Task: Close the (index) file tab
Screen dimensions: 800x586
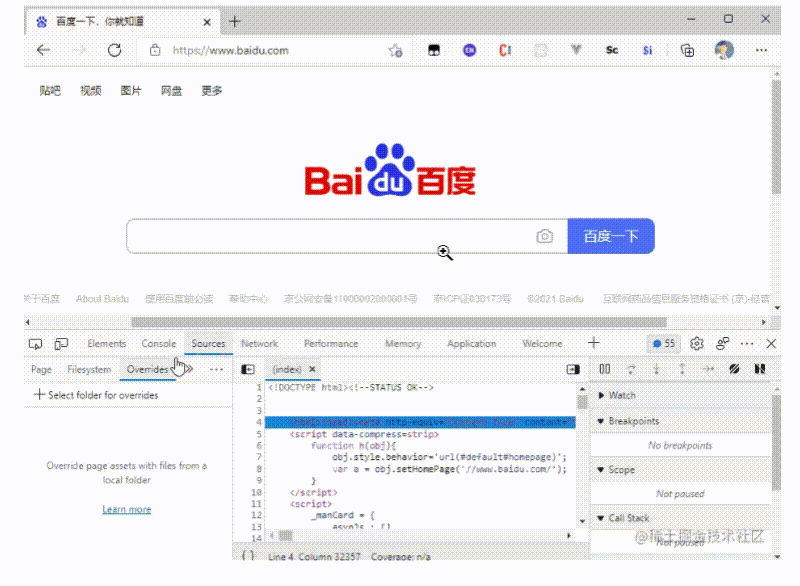Action: [312, 369]
